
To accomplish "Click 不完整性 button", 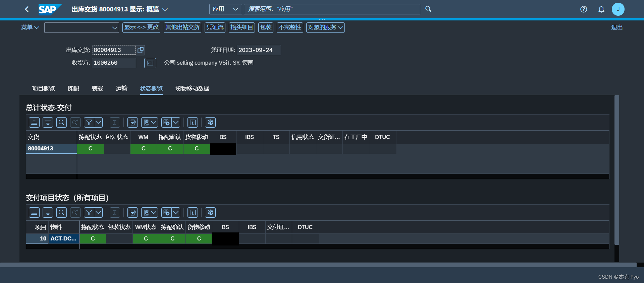I will coord(290,27).
